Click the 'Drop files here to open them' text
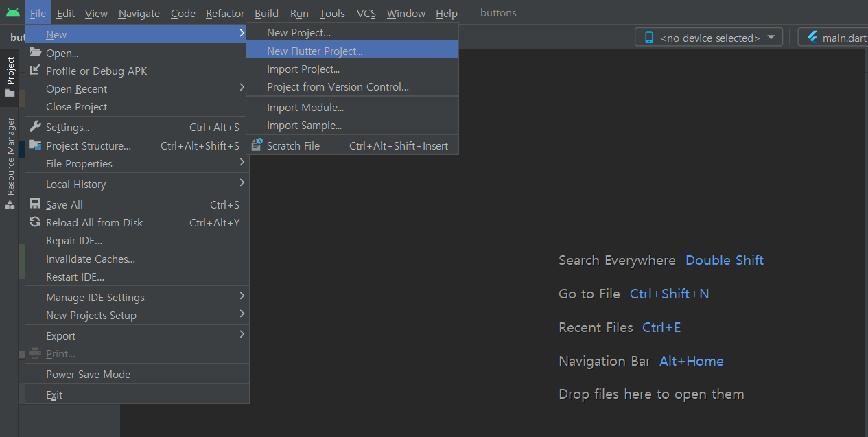The width and height of the screenshot is (868, 437). 651,394
